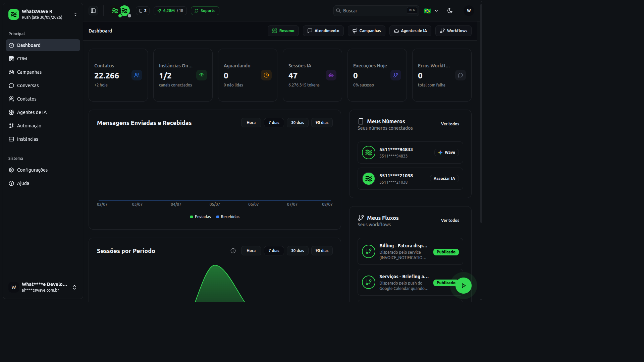Select 90 dias range for Mensagens chart
The image size is (644, 362).
322,123
